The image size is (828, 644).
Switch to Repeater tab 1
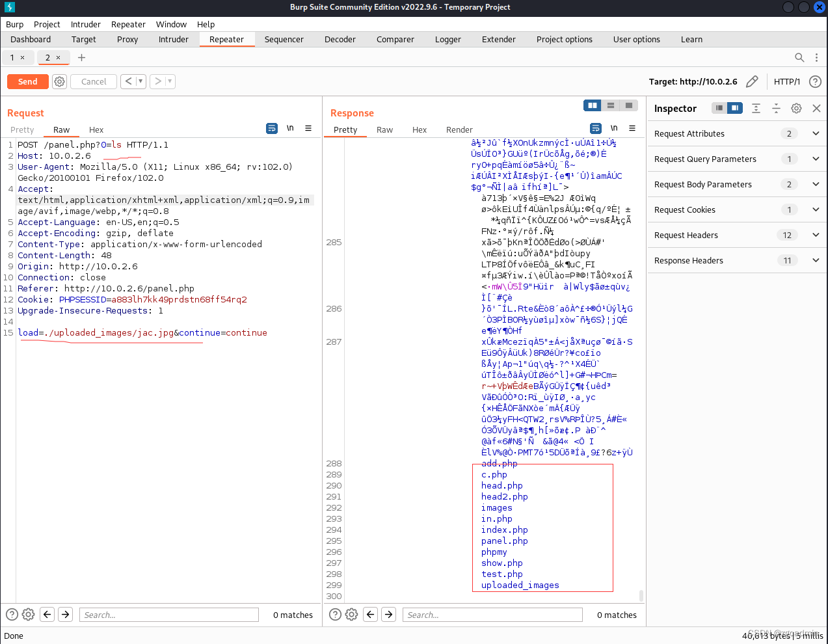point(12,57)
